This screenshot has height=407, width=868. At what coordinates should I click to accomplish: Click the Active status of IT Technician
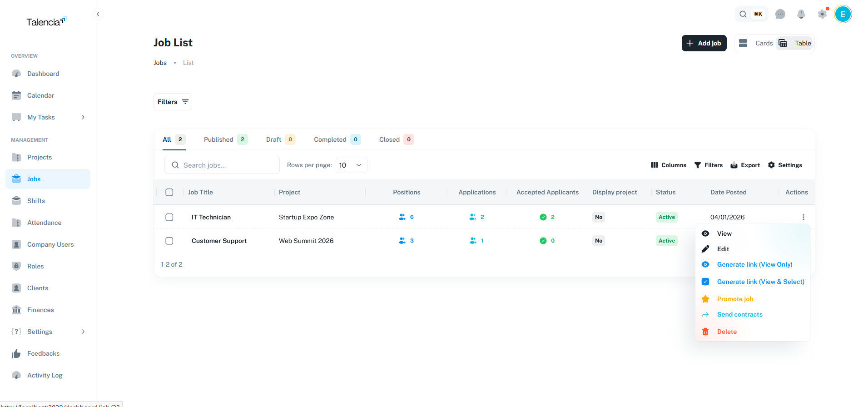coord(667,217)
